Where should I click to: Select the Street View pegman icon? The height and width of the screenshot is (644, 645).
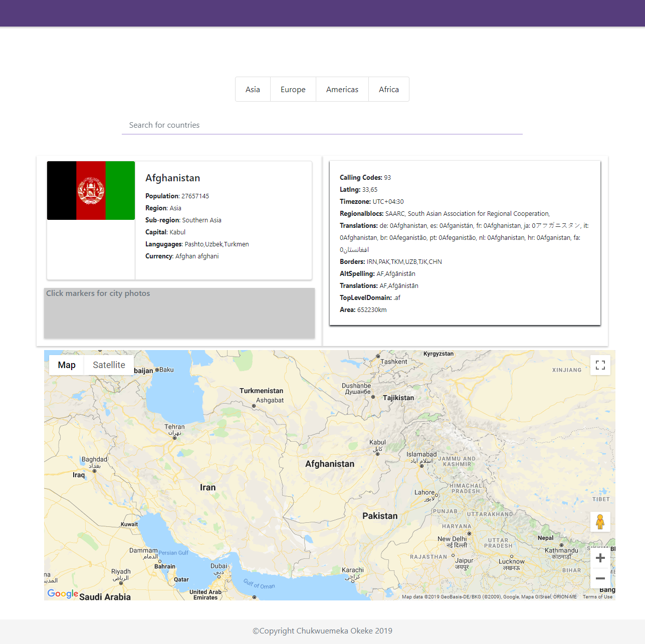point(600,522)
